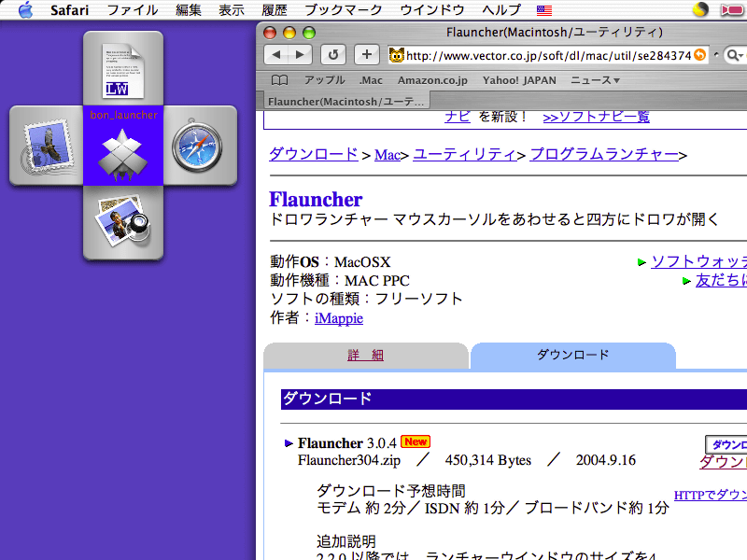The height and width of the screenshot is (560, 747).
Task: Open the Amazon.co.jp bookmark
Action: 432,80
